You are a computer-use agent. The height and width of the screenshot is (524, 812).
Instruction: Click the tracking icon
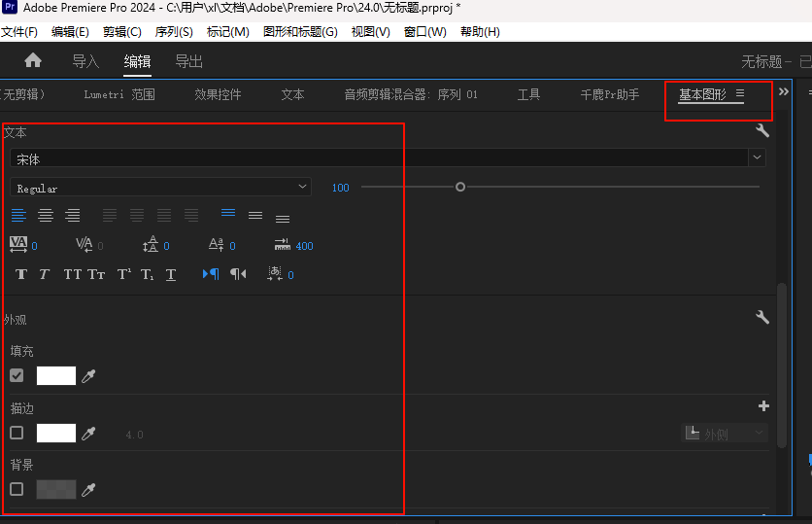(x=18, y=244)
